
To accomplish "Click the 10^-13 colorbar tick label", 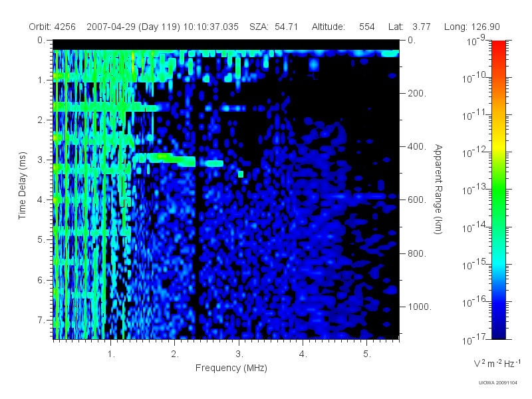I will (x=474, y=190).
